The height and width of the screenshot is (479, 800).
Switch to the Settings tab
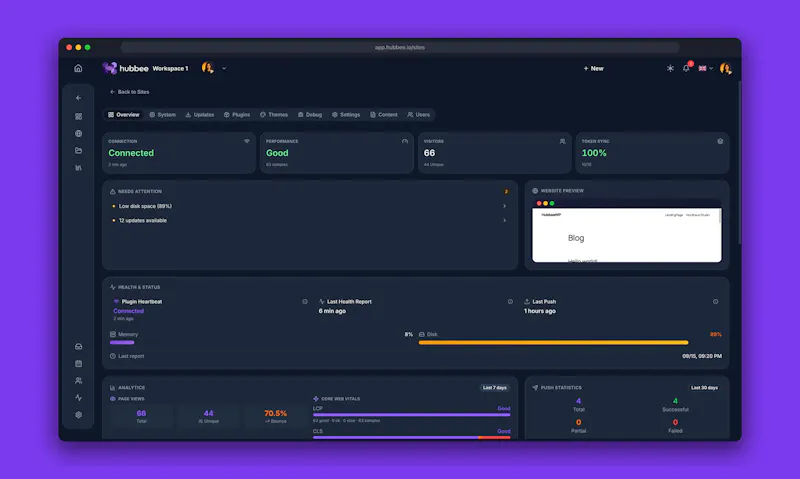346,115
